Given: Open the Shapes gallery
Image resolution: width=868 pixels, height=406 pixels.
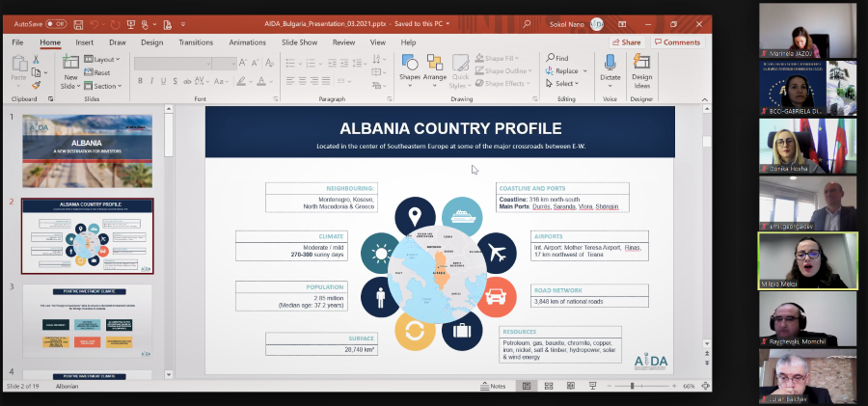Looking at the screenshot, I should pyautogui.click(x=410, y=71).
